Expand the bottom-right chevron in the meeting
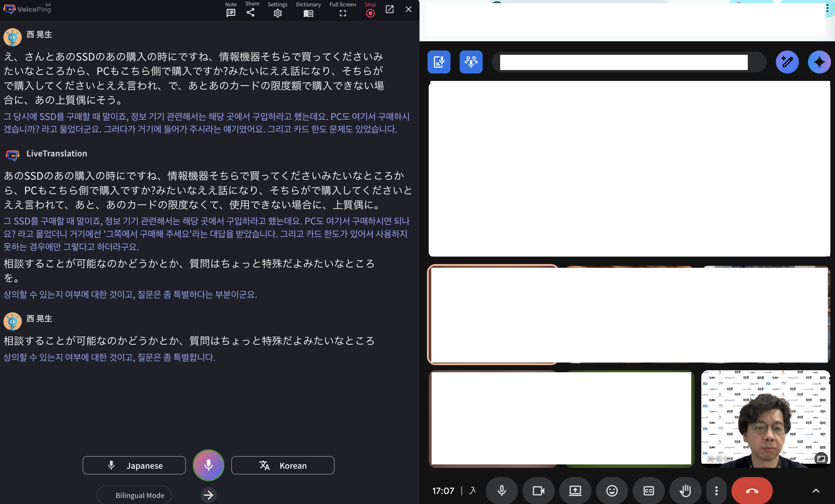 816,491
